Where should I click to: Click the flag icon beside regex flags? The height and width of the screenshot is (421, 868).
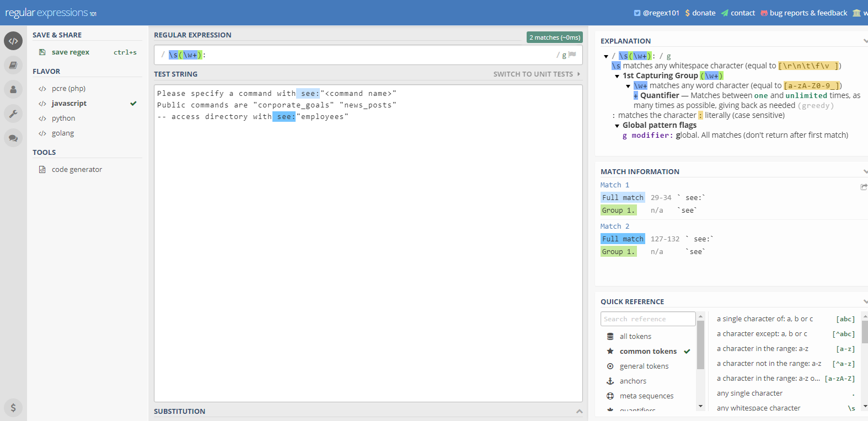[x=572, y=55]
